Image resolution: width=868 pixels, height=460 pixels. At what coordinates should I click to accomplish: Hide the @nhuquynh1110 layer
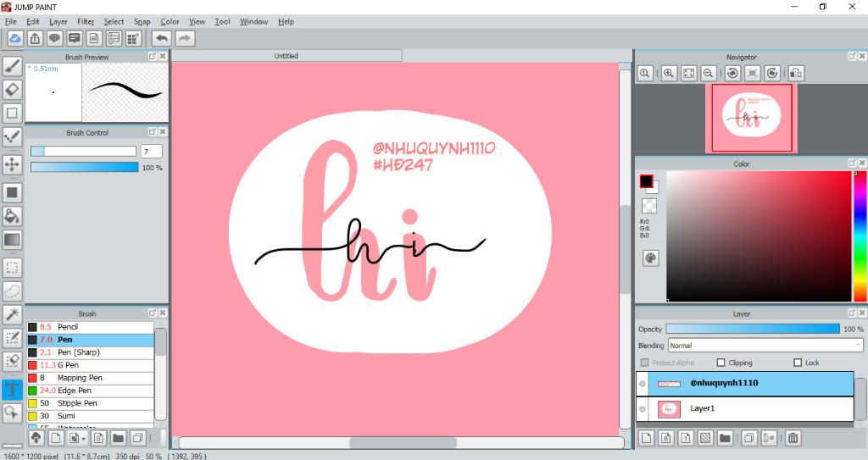pos(643,384)
